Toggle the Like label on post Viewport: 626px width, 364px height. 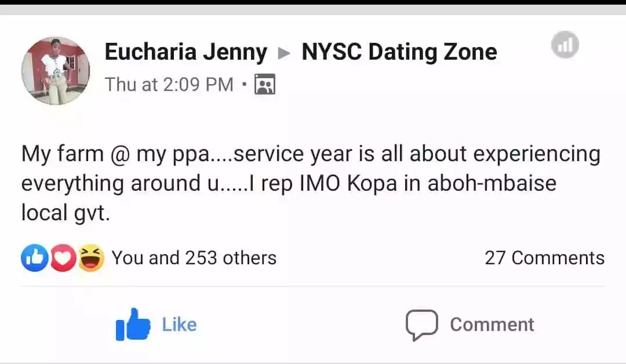(179, 325)
